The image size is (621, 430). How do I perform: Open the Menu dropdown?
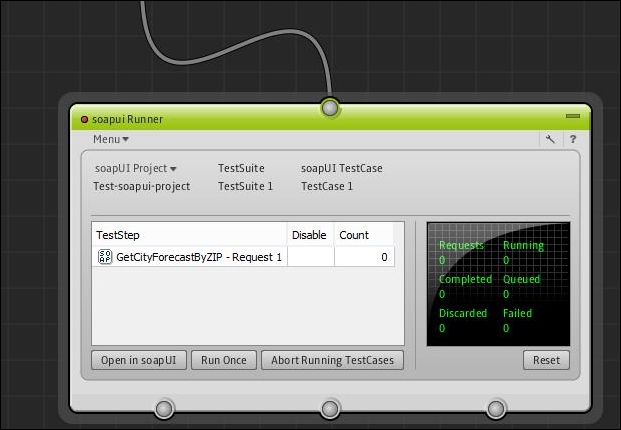(x=110, y=139)
